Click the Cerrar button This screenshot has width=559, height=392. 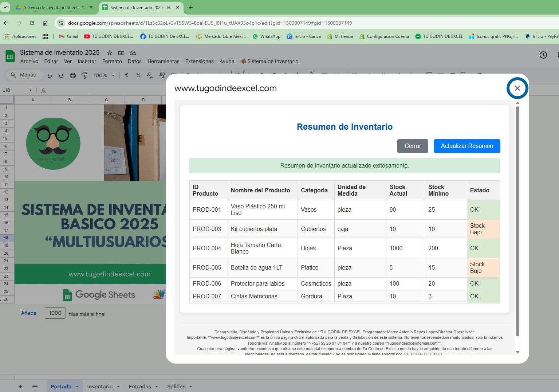pos(413,146)
